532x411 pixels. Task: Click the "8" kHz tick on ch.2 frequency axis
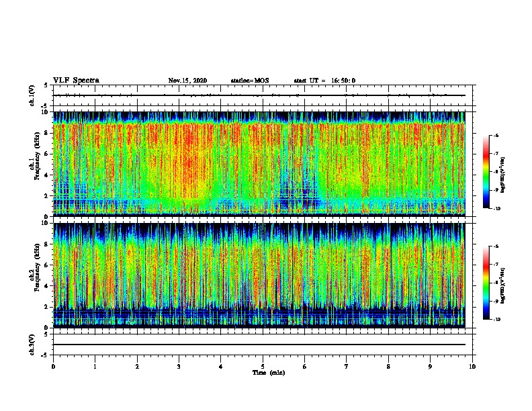47,244
